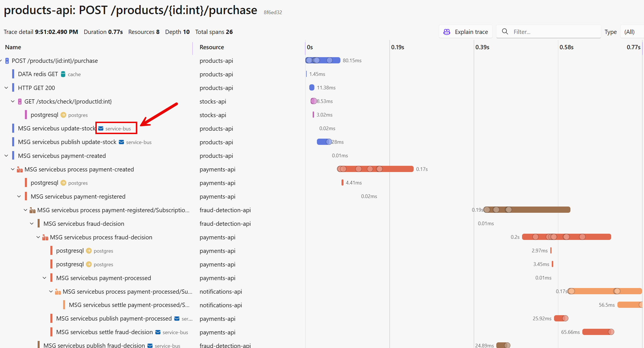Screen dimensions: 644x348
Task: Click the consumer icon beside process payment-processed span
Action: click(58, 291)
